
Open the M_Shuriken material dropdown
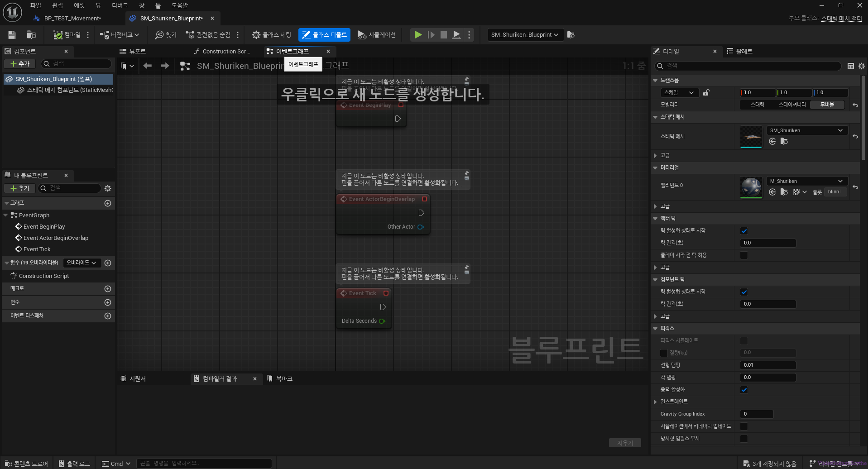806,181
